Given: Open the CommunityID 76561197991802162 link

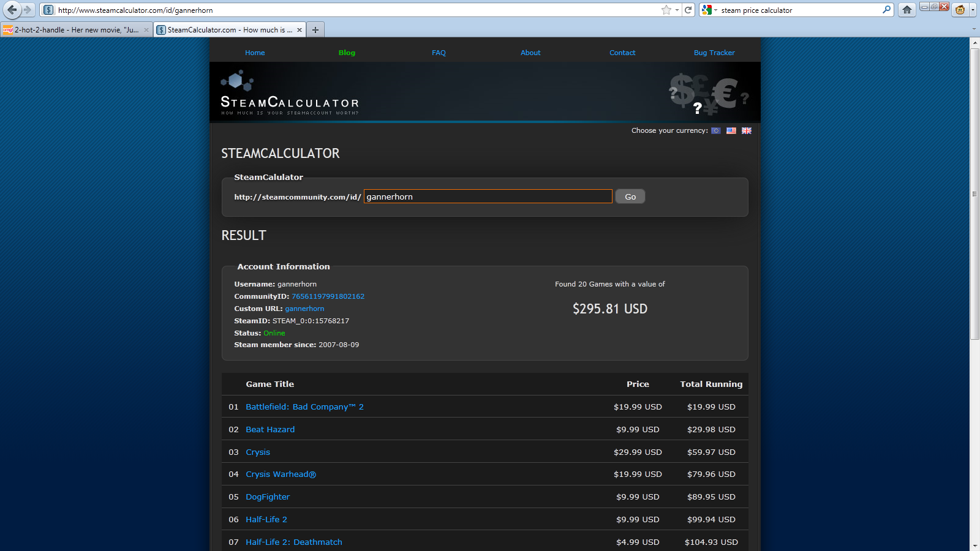Looking at the screenshot, I should 328,296.
